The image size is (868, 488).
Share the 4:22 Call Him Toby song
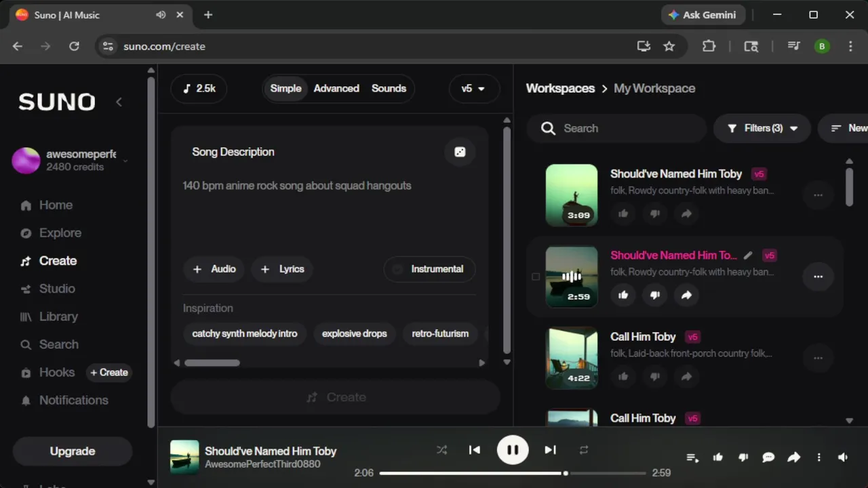pyautogui.click(x=686, y=376)
